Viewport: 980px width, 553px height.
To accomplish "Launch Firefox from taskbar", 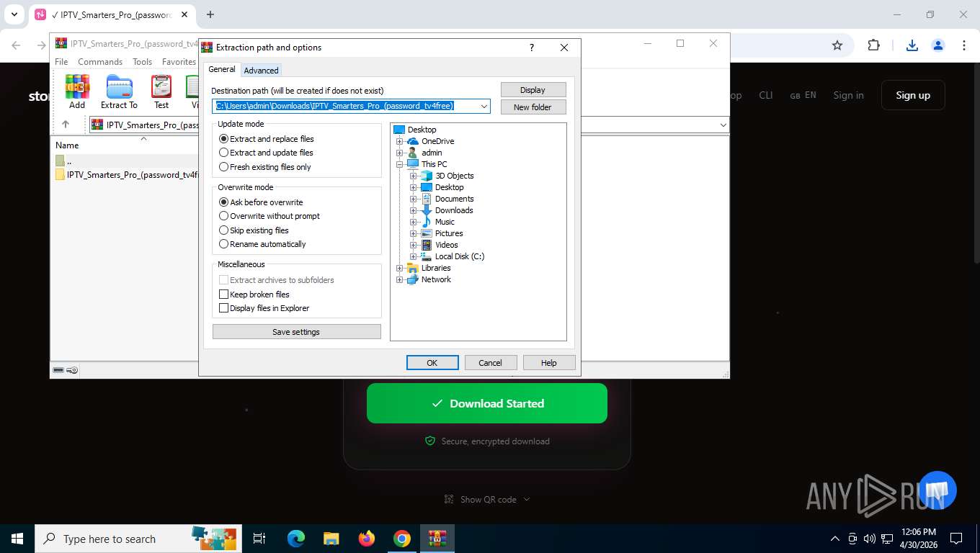I will coord(367,539).
